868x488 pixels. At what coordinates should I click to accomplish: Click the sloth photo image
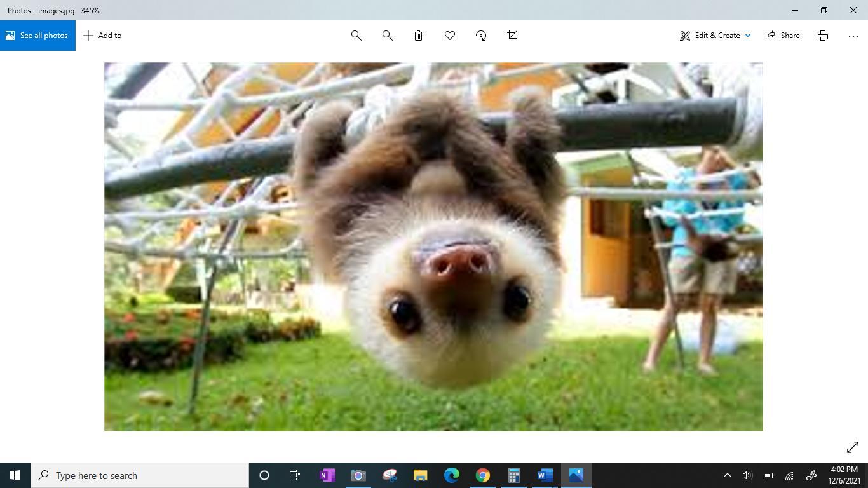(433, 247)
